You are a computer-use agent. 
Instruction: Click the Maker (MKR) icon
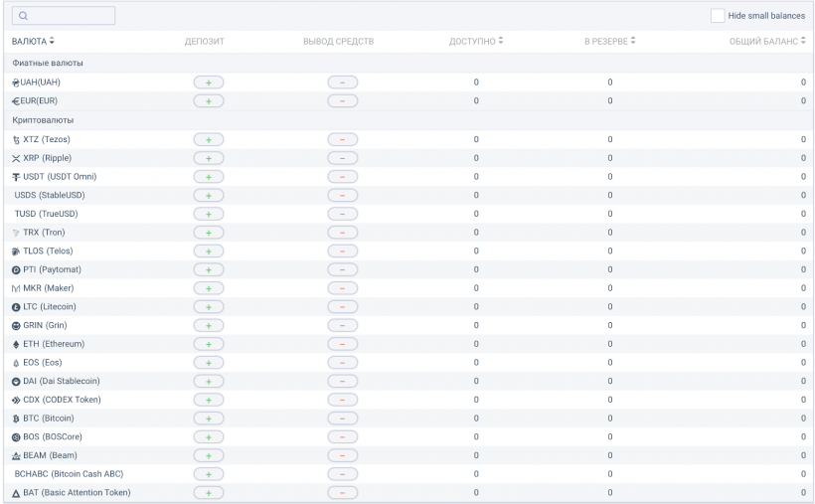tap(16, 288)
